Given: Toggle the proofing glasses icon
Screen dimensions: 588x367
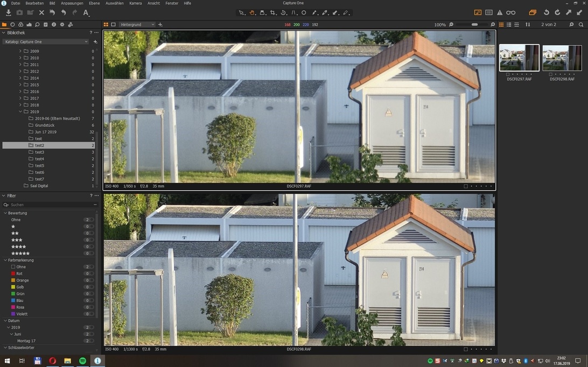Looking at the screenshot, I should 511,12.
